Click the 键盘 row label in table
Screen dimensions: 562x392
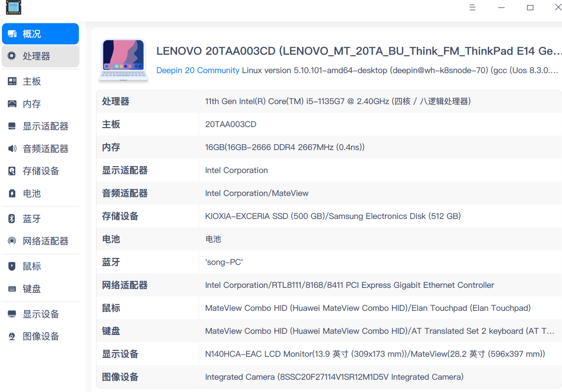point(111,331)
